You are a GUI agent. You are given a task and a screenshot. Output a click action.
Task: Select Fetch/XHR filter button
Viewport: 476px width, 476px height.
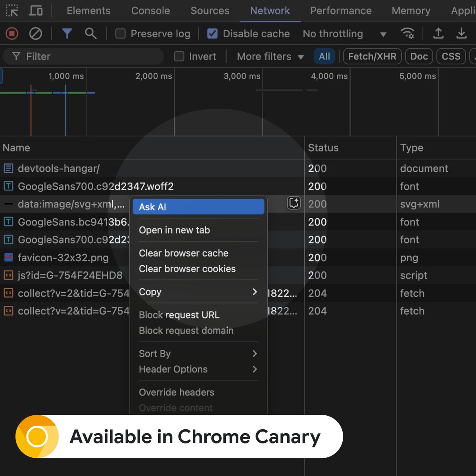pyautogui.click(x=372, y=56)
